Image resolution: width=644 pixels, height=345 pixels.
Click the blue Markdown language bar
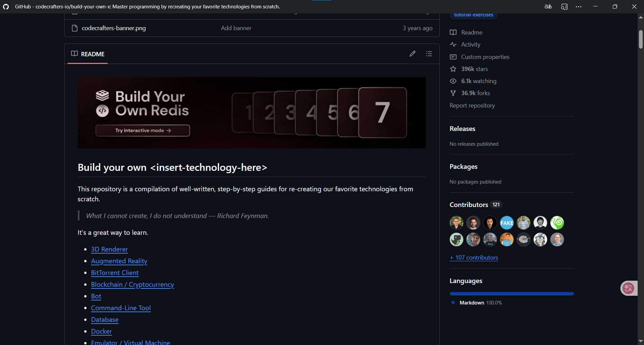coord(512,294)
